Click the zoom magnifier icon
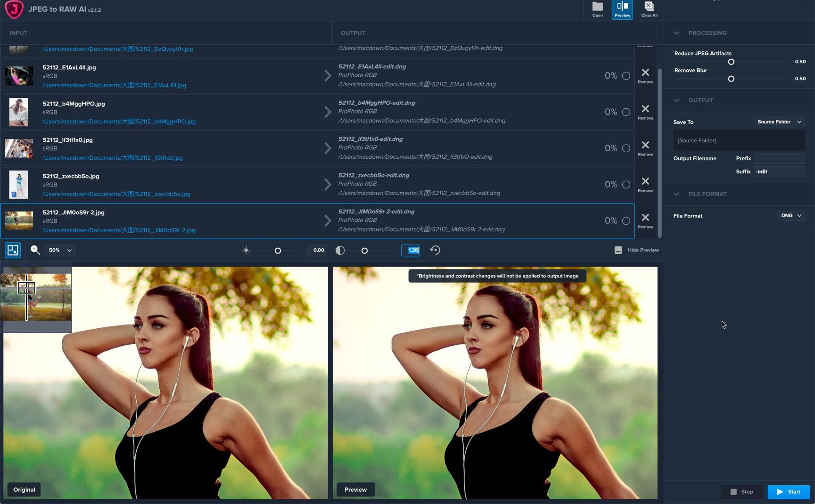815x504 pixels. pos(35,250)
